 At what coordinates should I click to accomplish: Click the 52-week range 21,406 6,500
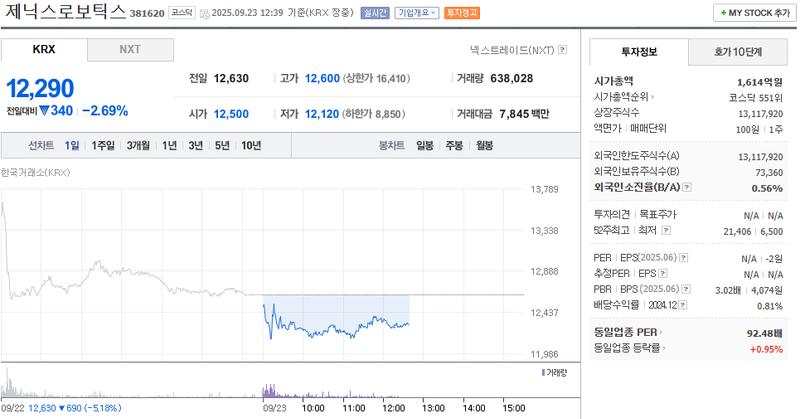(x=753, y=232)
